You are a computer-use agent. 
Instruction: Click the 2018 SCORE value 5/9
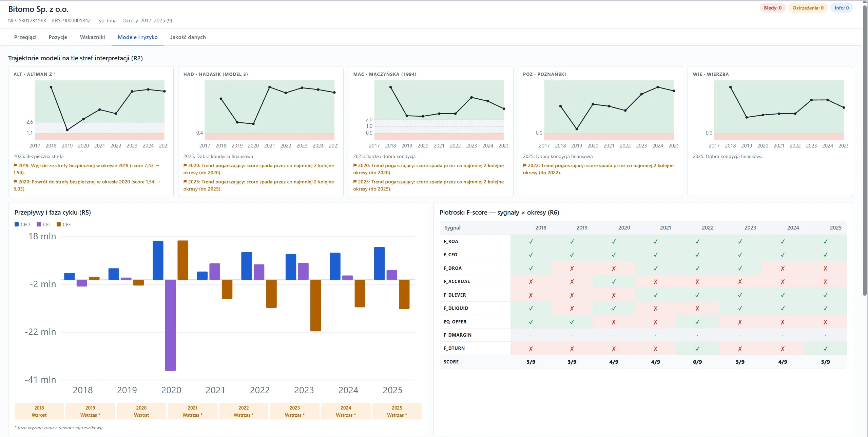pos(531,362)
